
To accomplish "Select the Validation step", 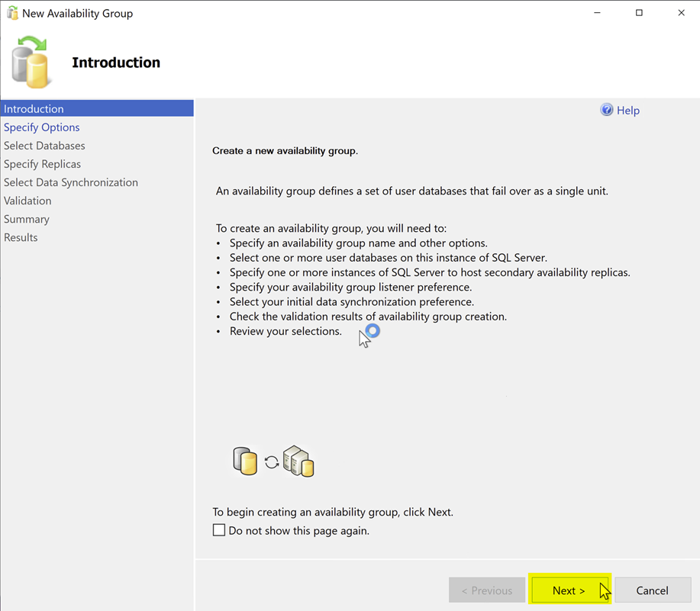I will coord(27,201).
